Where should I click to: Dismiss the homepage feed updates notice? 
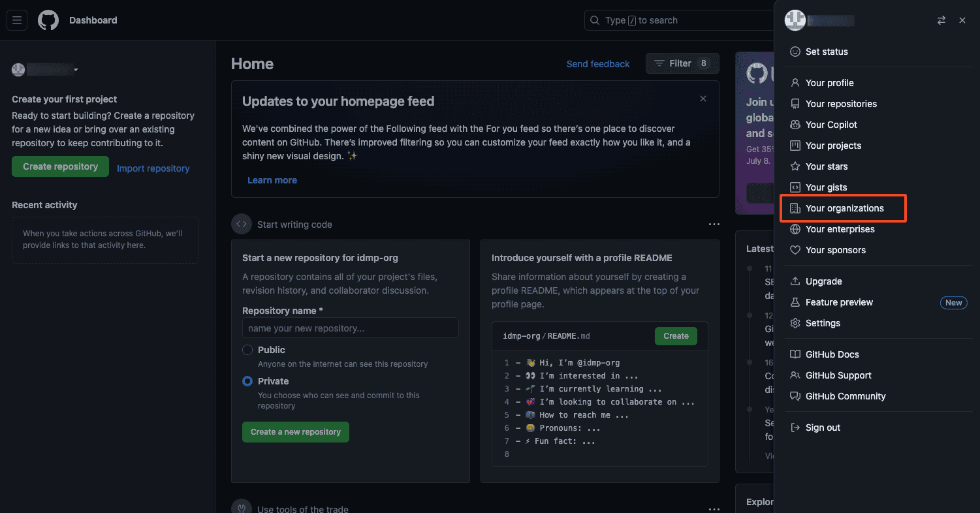(x=703, y=99)
